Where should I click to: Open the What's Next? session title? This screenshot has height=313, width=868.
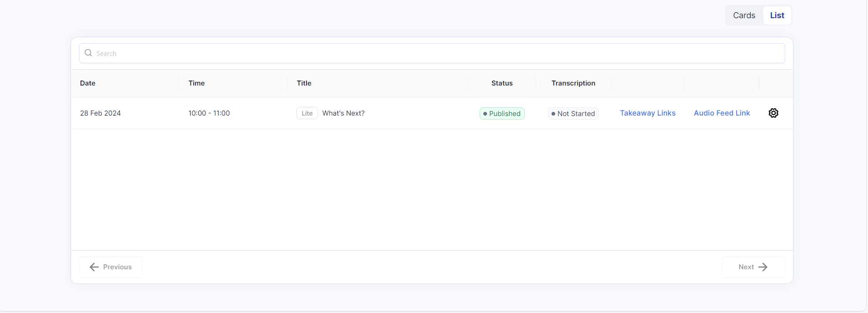tap(343, 113)
